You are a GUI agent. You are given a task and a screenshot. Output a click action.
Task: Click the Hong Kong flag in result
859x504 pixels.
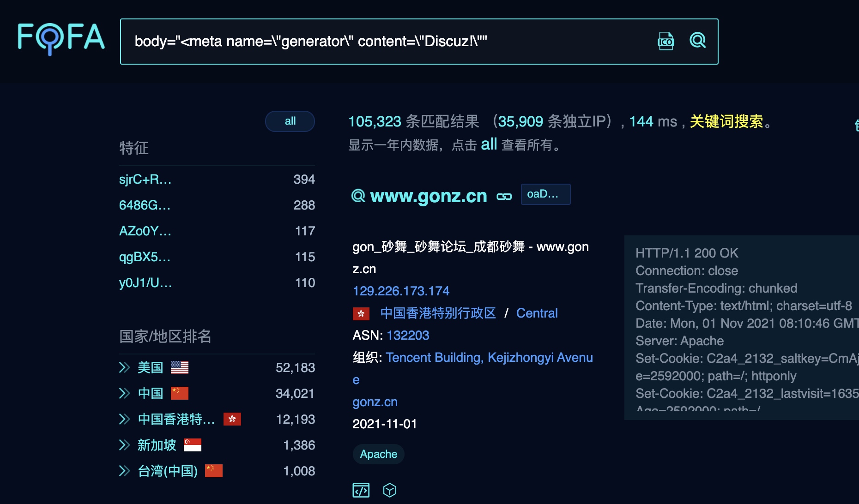[361, 314]
